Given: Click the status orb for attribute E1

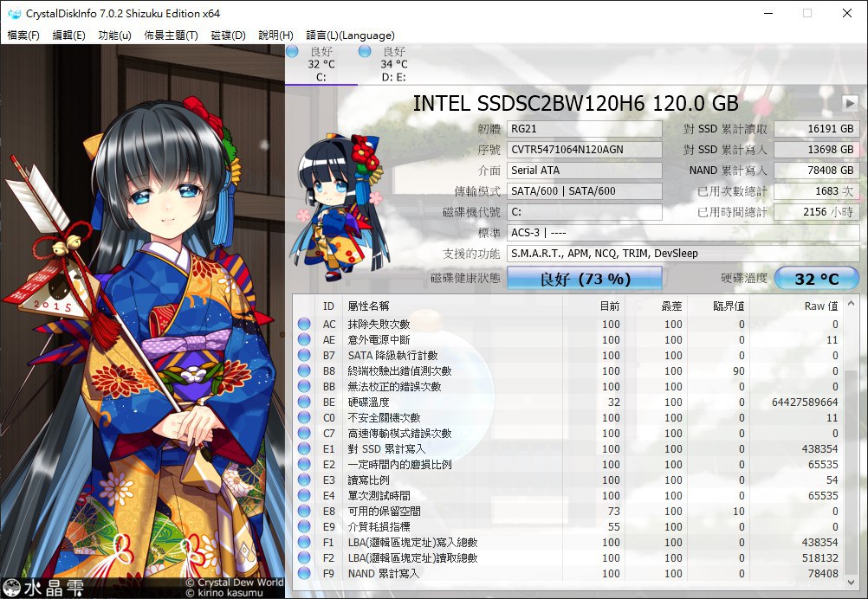Looking at the screenshot, I should tap(304, 448).
